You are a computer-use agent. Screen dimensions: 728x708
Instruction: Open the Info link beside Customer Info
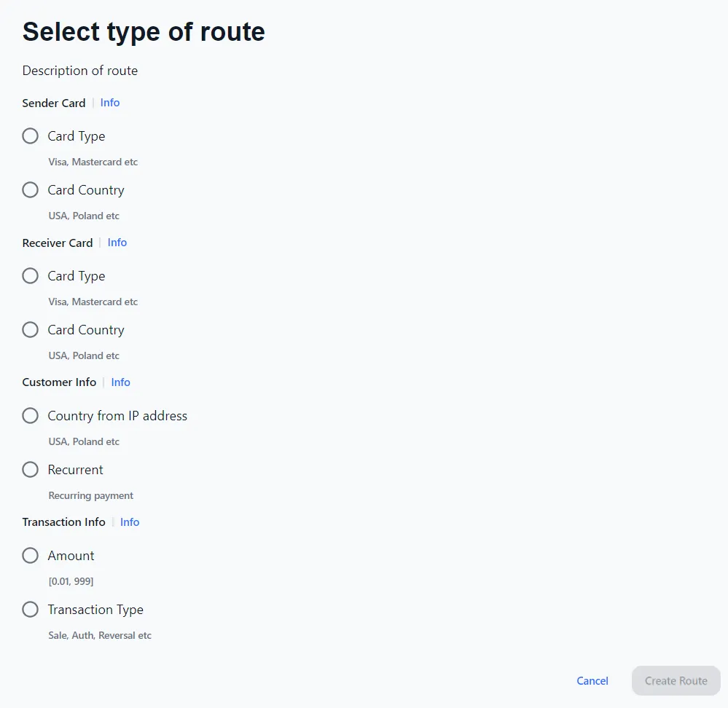pos(121,382)
